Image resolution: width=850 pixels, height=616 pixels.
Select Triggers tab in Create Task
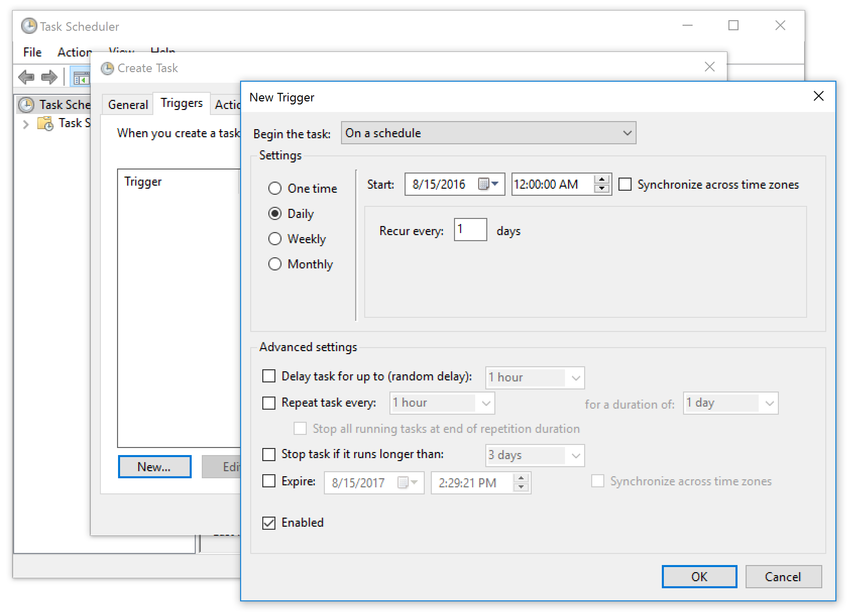coord(182,103)
